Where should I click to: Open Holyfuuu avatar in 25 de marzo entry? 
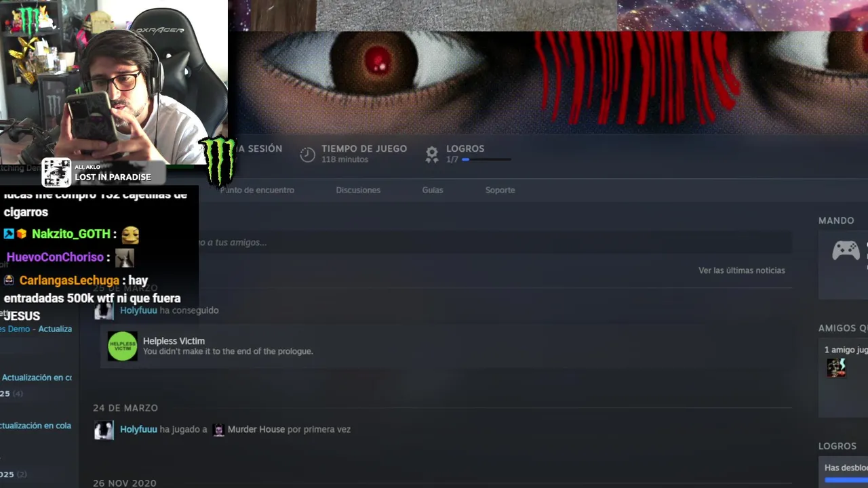[x=104, y=310]
